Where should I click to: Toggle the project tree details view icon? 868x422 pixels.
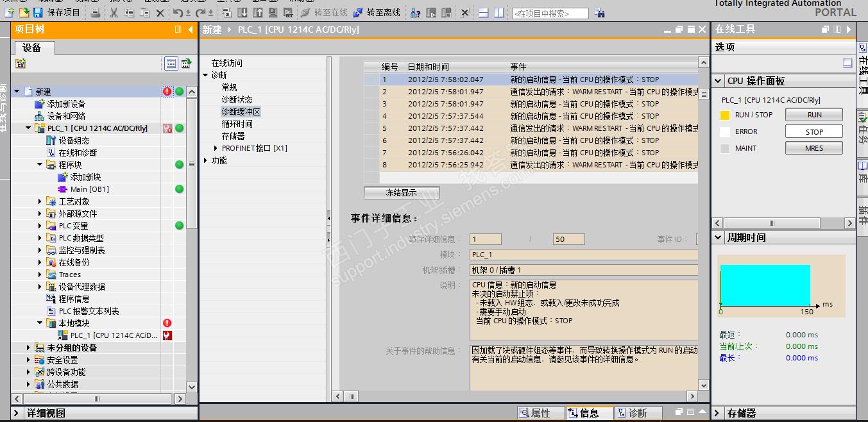[171, 63]
